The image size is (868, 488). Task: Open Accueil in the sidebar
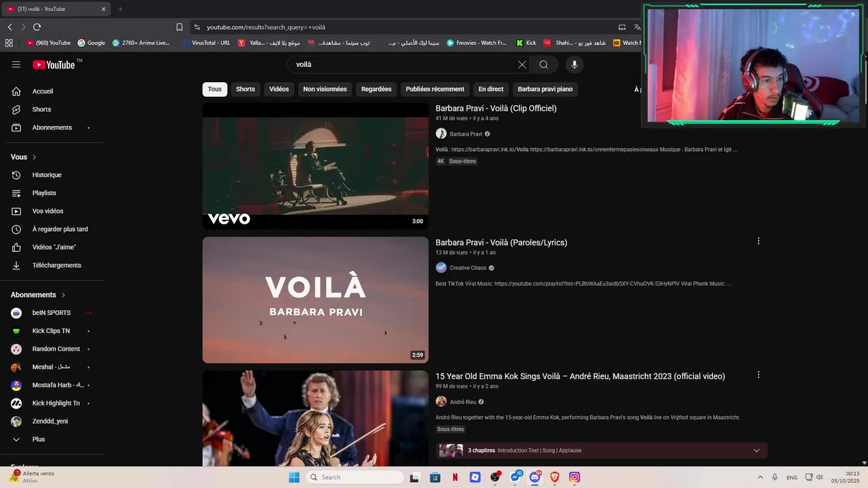tap(53, 91)
